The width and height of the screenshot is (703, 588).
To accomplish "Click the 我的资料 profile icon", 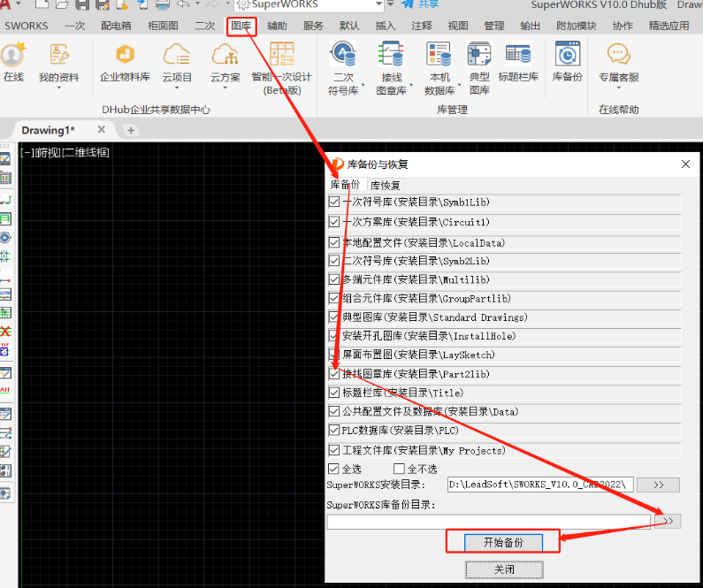I will [58, 55].
